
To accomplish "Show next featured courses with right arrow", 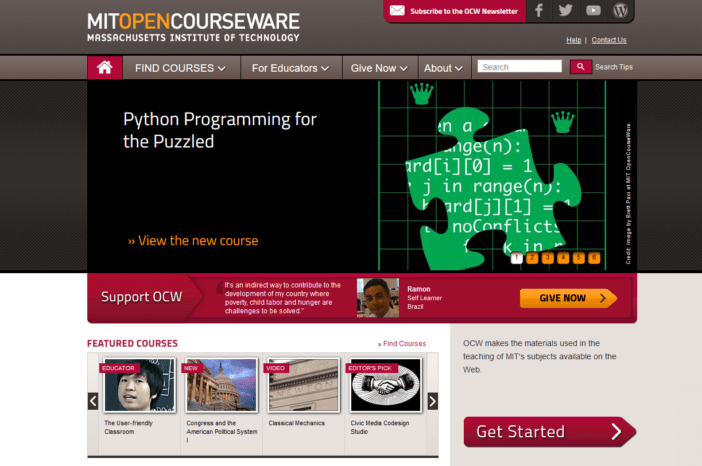I will tap(432, 401).
